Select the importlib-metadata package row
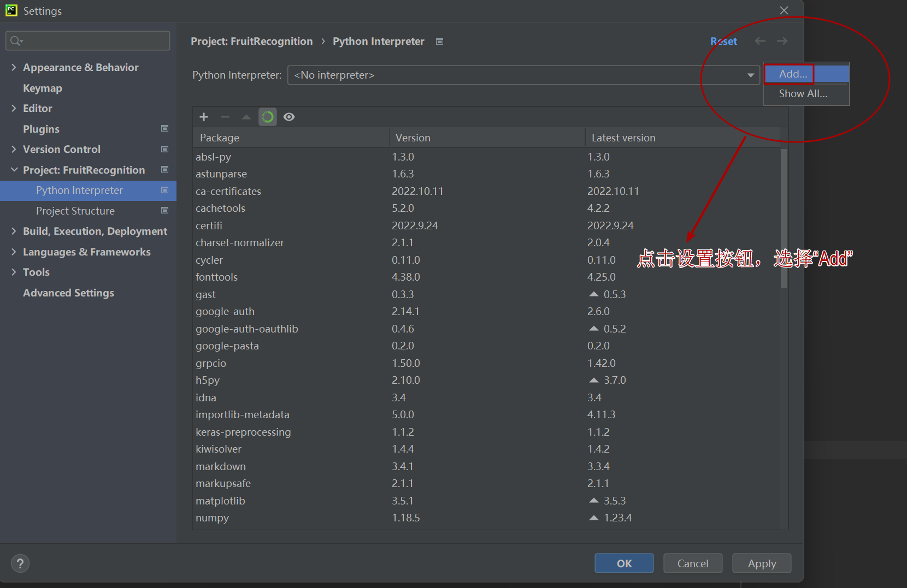 coord(486,414)
